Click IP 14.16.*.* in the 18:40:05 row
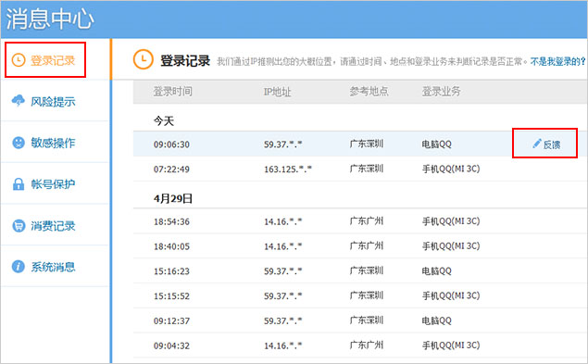 282,246
